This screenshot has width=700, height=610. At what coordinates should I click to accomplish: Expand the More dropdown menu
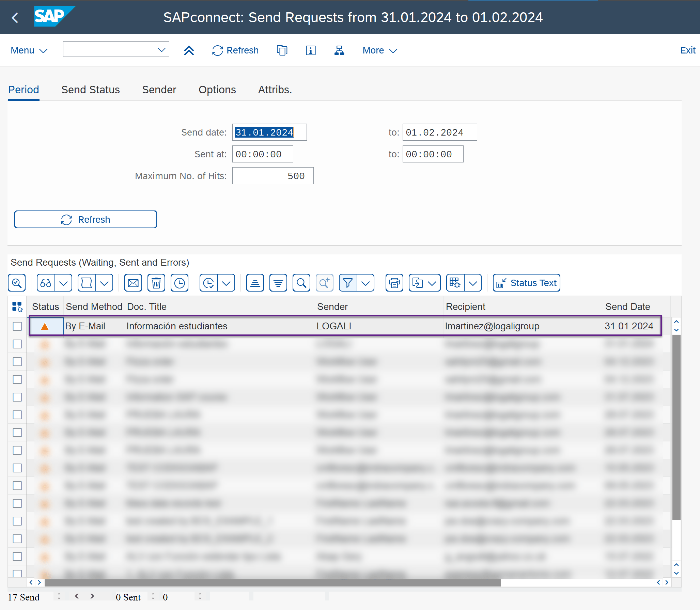(x=379, y=50)
